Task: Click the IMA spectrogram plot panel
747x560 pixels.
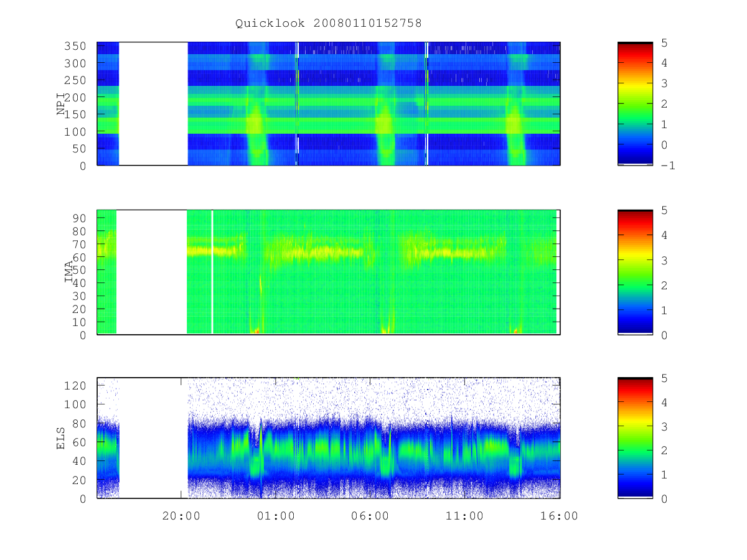Action: [x=329, y=273]
